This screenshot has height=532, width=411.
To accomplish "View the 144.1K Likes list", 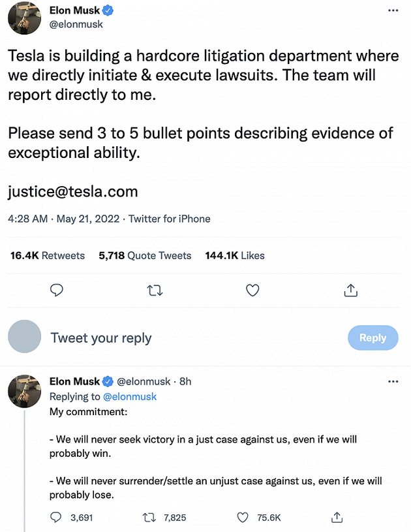I will [235, 256].
